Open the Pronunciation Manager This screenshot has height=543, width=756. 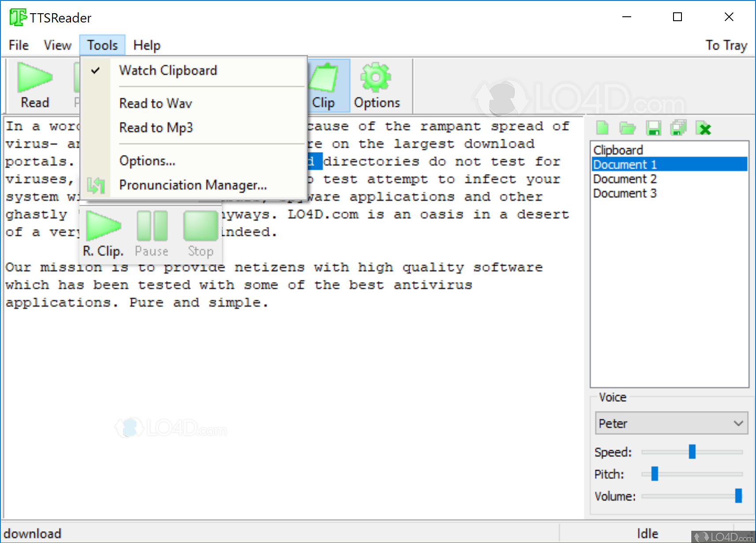pos(193,185)
